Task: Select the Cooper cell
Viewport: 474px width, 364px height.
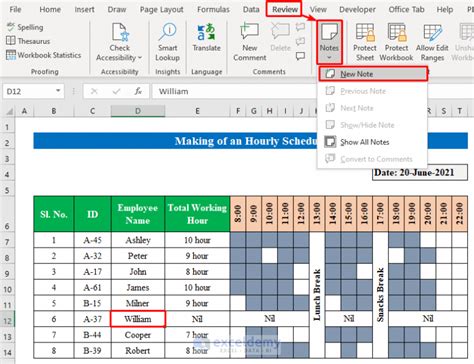Action: point(138,335)
